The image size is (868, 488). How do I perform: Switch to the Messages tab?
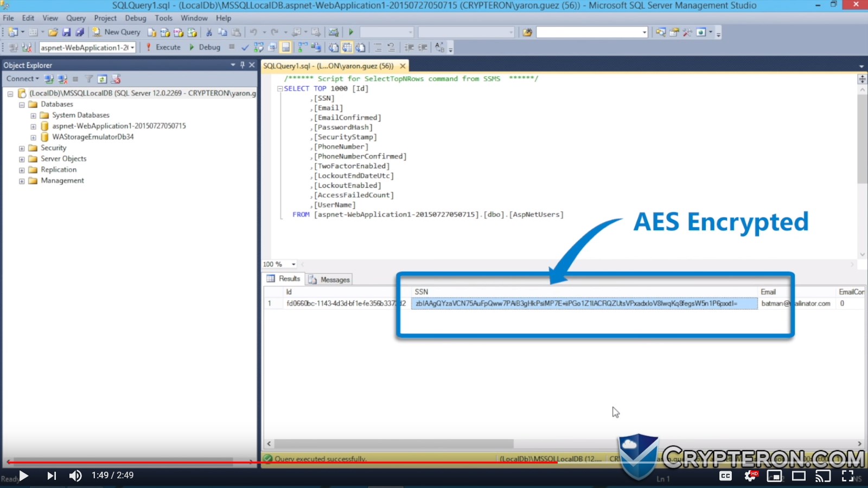[x=329, y=279]
